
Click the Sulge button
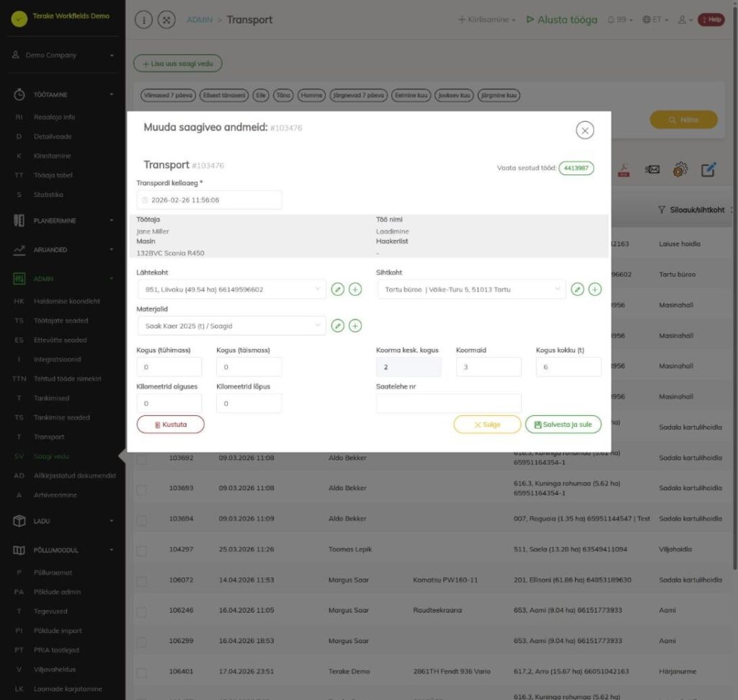tap(487, 424)
